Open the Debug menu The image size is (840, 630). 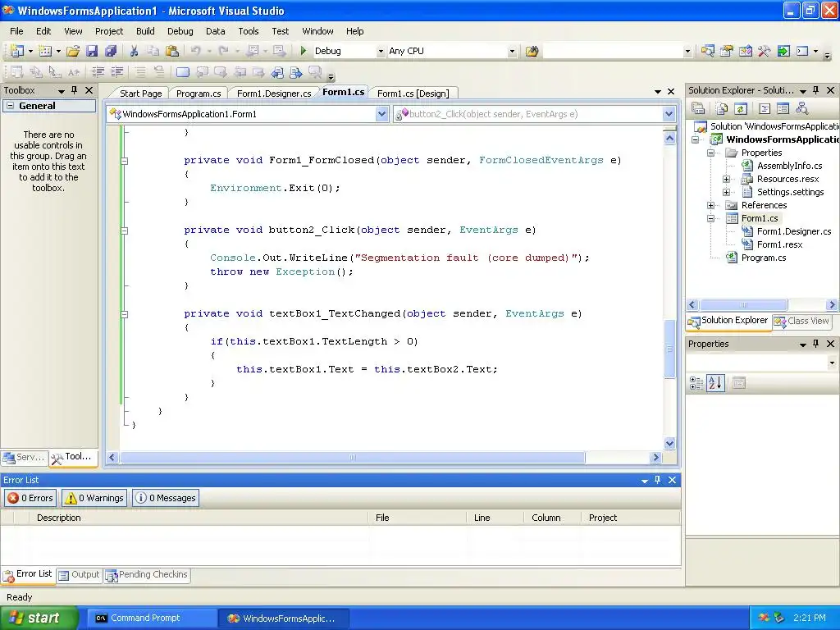(180, 31)
